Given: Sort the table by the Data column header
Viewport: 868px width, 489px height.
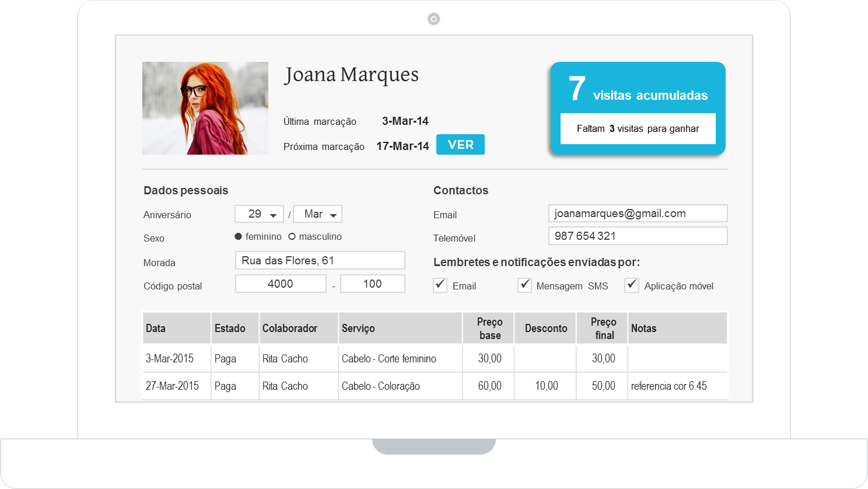Looking at the screenshot, I should tap(176, 327).
